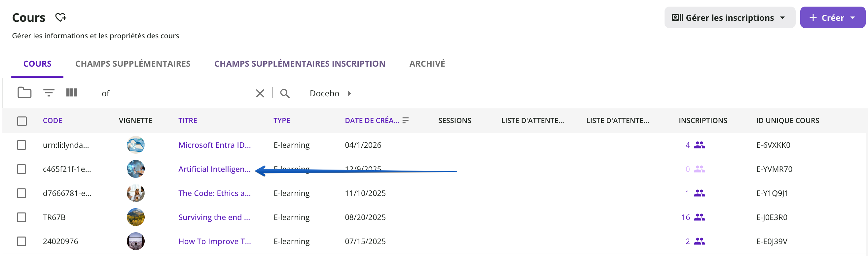
Task: Open enrollments icon for Artificial Intelligence row
Action: 700,169
